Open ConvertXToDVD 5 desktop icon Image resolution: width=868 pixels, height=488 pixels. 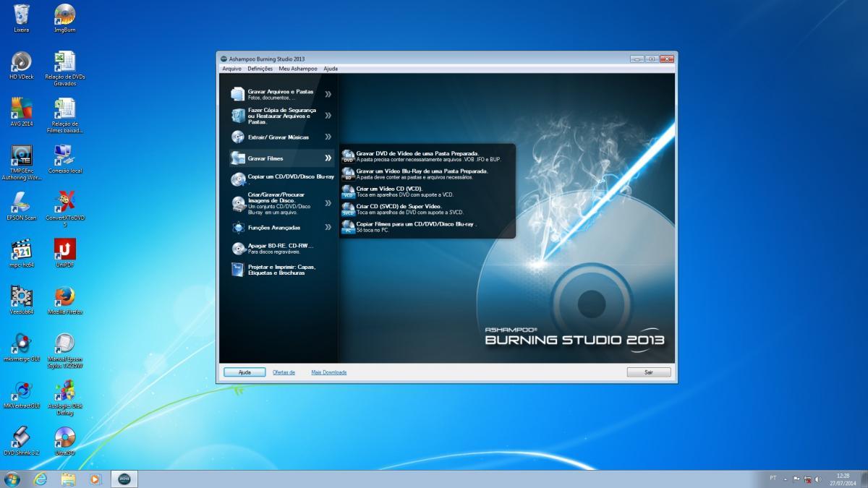(x=65, y=202)
